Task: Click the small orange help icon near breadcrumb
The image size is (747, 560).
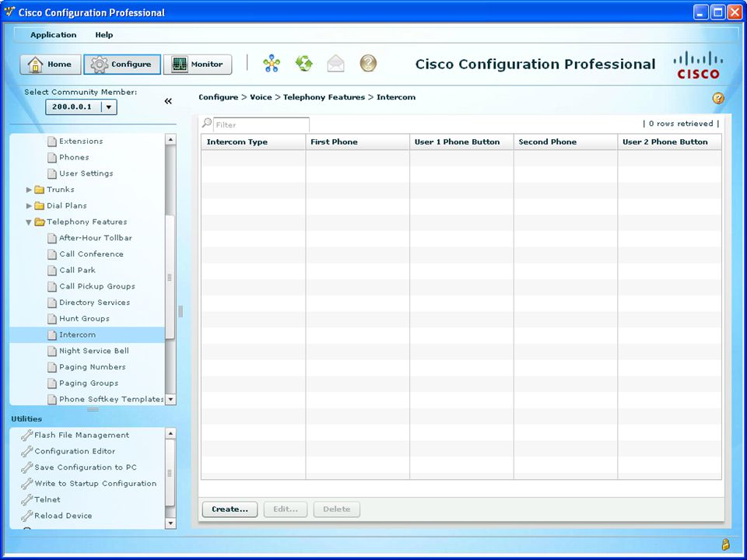Action: tap(718, 98)
